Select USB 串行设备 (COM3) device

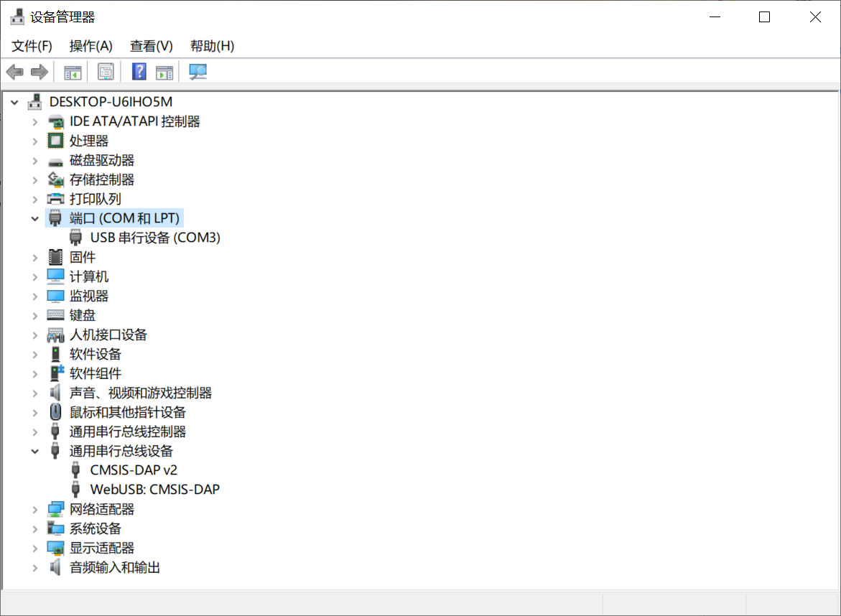[154, 238]
